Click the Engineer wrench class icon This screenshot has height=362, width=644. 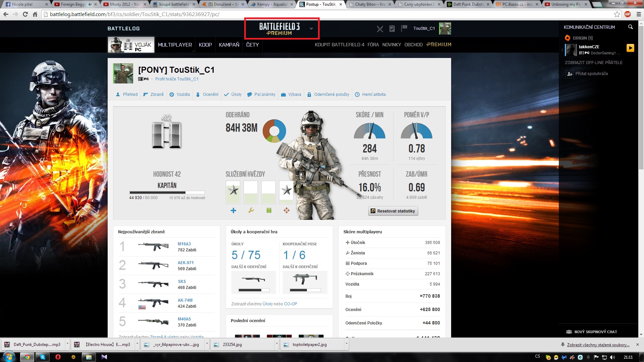point(251,210)
